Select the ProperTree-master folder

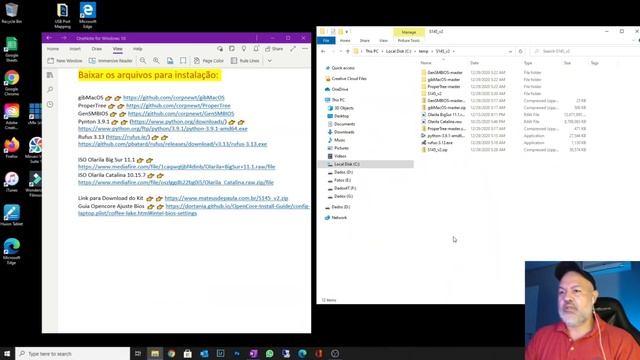[x=444, y=87]
